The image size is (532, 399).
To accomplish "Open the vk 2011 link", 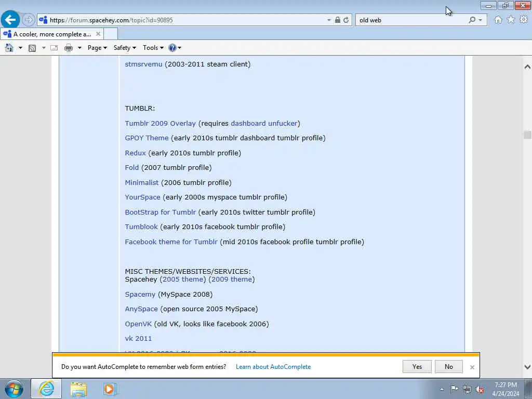I will click(x=138, y=339).
